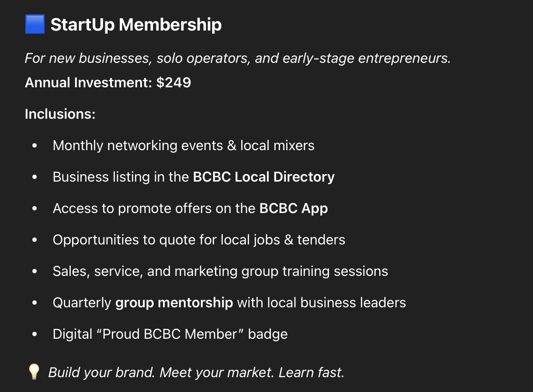The width and height of the screenshot is (533, 392).
Task: Click the bullet before Monthly networking events
Action: [x=35, y=146]
